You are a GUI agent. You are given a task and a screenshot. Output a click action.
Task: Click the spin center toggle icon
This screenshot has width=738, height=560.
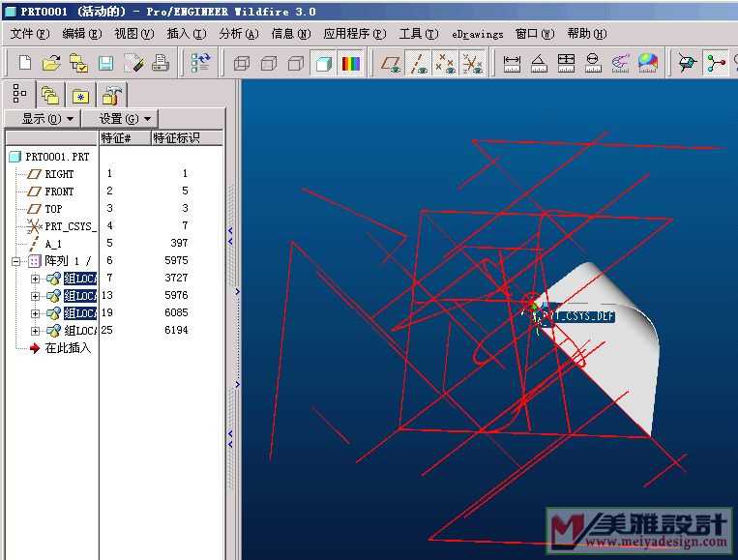coord(687,63)
